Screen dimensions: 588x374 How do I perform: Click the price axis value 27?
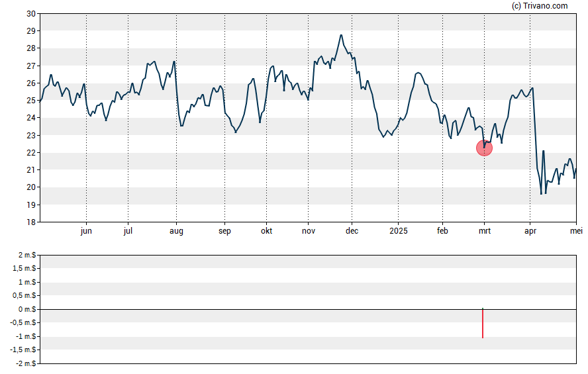(31, 66)
